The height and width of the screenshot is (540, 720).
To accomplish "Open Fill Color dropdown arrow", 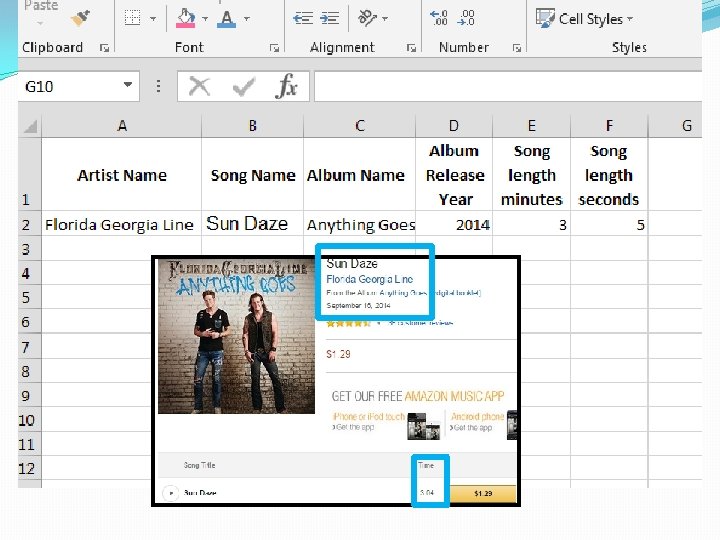I will (205, 19).
